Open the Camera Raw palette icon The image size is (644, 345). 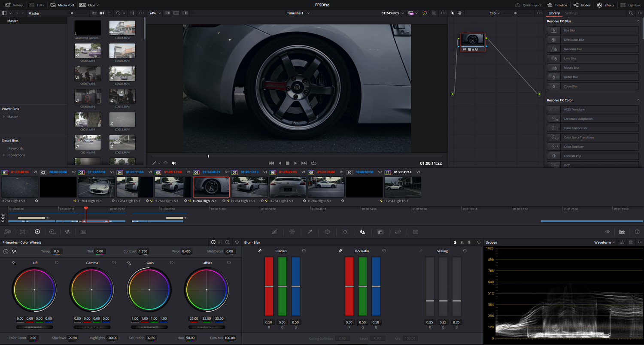[7, 232]
